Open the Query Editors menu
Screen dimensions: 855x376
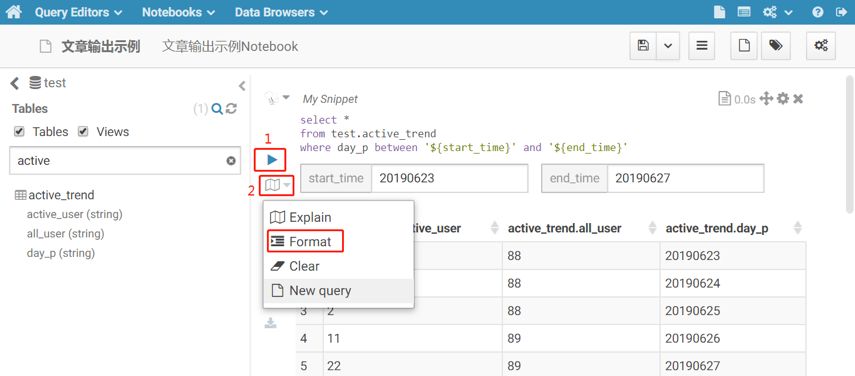click(79, 12)
